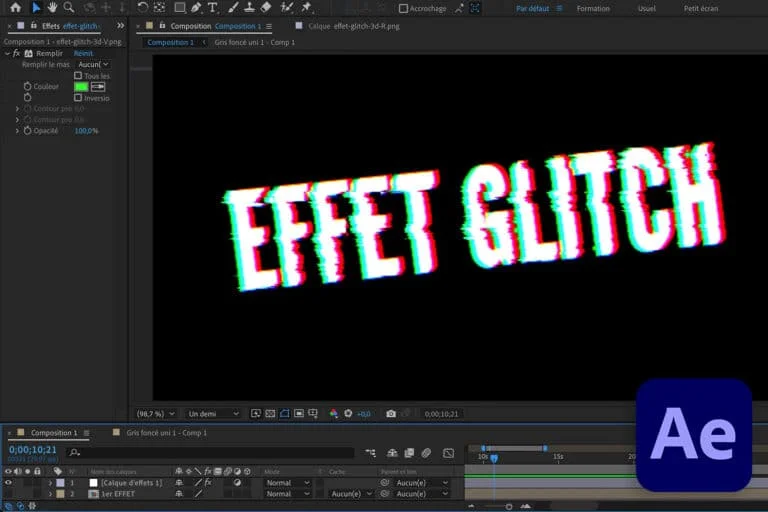Image resolution: width=768 pixels, height=512 pixels.
Task: Toggle mask and shape path visibility
Action: (285, 414)
